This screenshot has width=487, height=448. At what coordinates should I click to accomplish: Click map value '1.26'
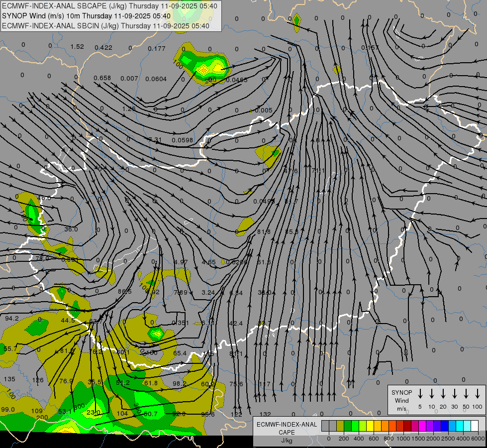129,109
